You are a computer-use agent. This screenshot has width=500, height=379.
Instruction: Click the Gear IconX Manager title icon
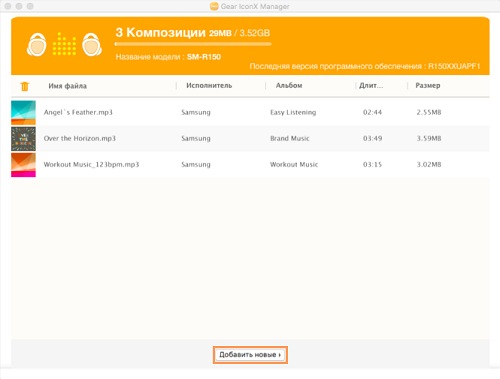pyautogui.click(x=214, y=6)
